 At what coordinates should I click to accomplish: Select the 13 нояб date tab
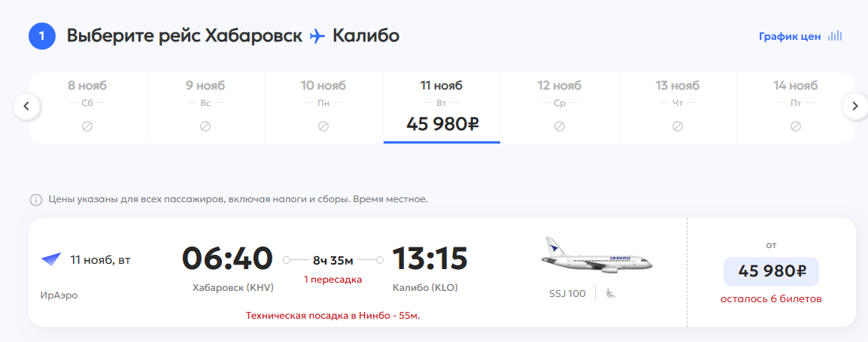coord(678,107)
